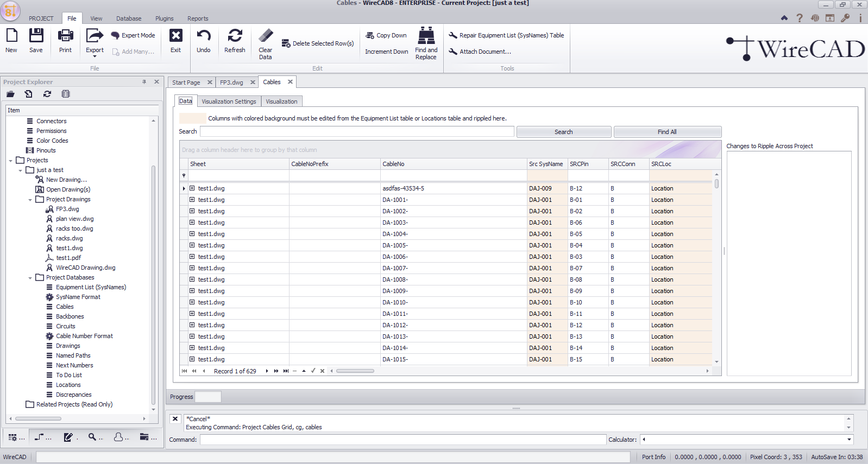The width and height of the screenshot is (868, 464).
Task: Open plan view.dwg drawing
Action: [74, 219]
